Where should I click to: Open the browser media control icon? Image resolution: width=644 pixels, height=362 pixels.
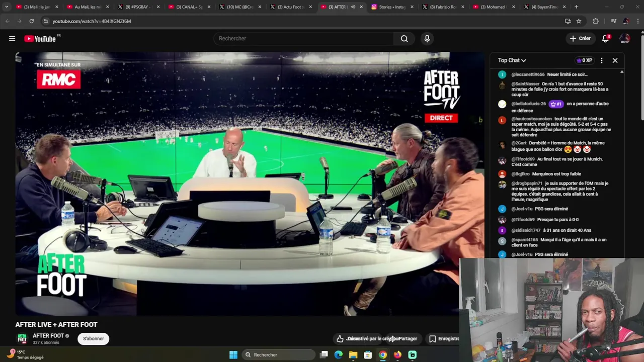click(x=613, y=21)
